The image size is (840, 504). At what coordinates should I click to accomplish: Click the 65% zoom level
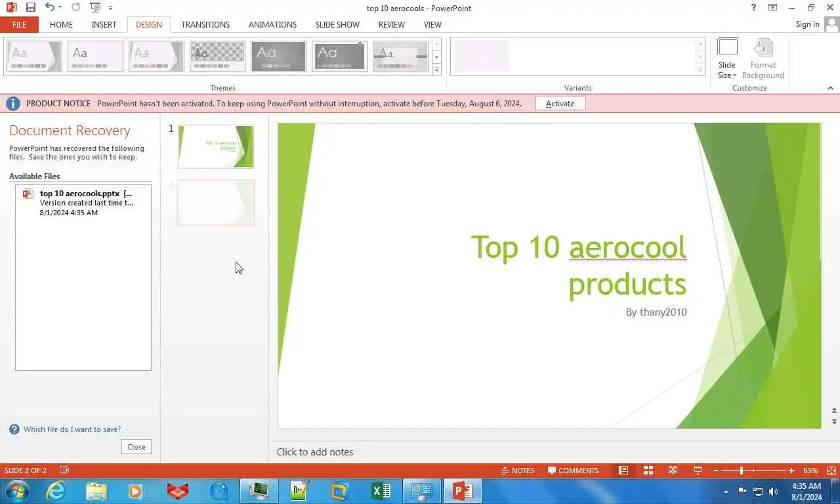[810, 471]
